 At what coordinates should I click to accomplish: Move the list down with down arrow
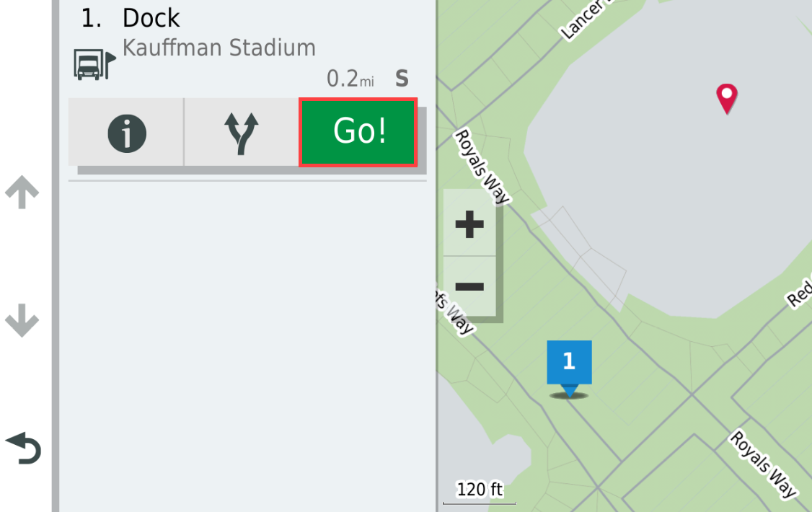point(22,320)
